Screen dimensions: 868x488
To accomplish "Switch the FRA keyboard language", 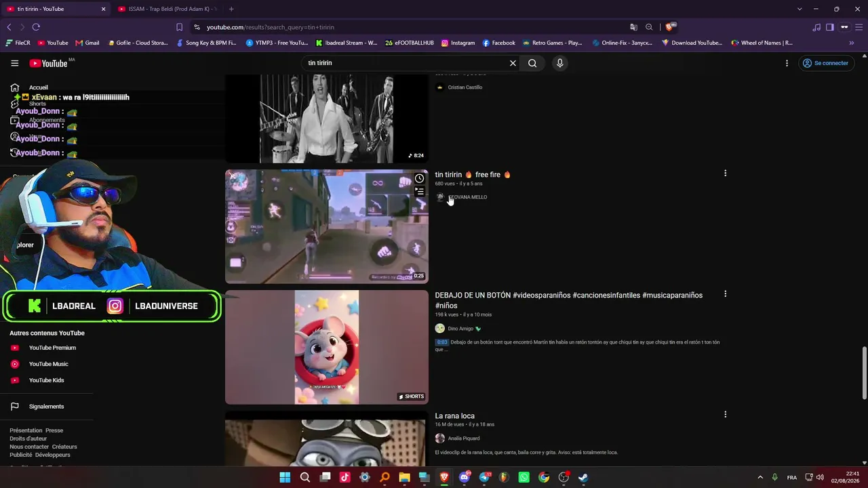I will [x=792, y=478].
